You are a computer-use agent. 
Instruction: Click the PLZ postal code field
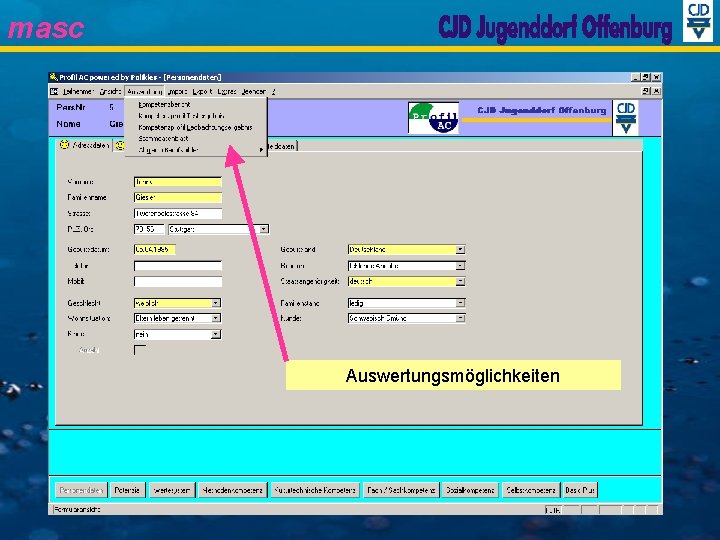pyautogui.click(x=149, y=229)
